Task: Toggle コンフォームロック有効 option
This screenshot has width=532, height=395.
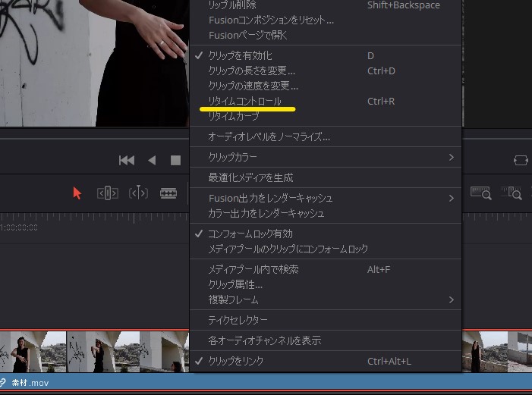Action: pyautogui.click(x=326, y=234)
